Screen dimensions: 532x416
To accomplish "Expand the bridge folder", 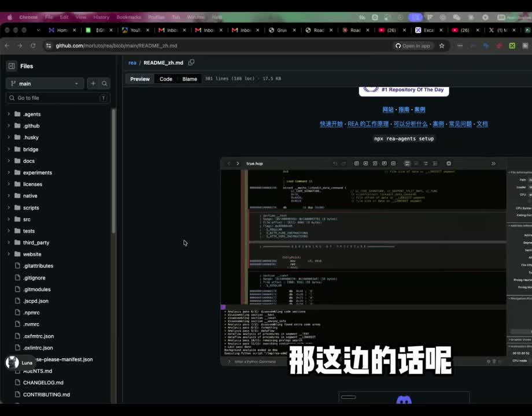I will click(x=9, y=149).
